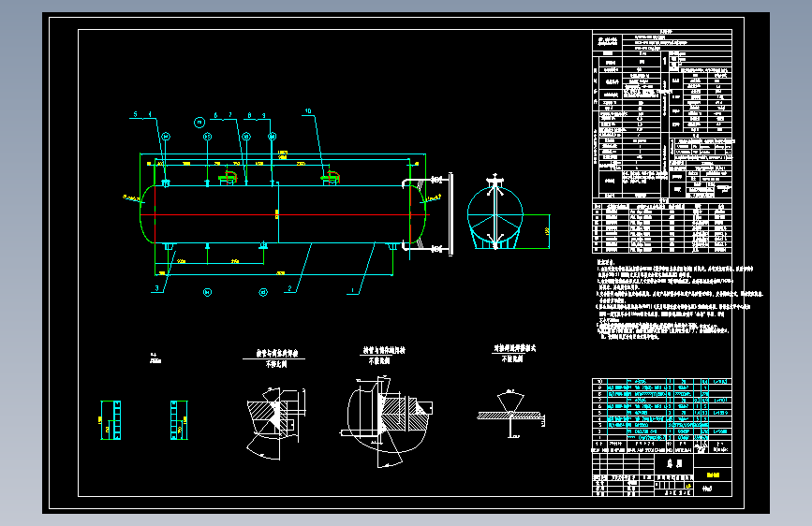
Task: Select the red horizontal centerline of the vessel
Action: 285,214
